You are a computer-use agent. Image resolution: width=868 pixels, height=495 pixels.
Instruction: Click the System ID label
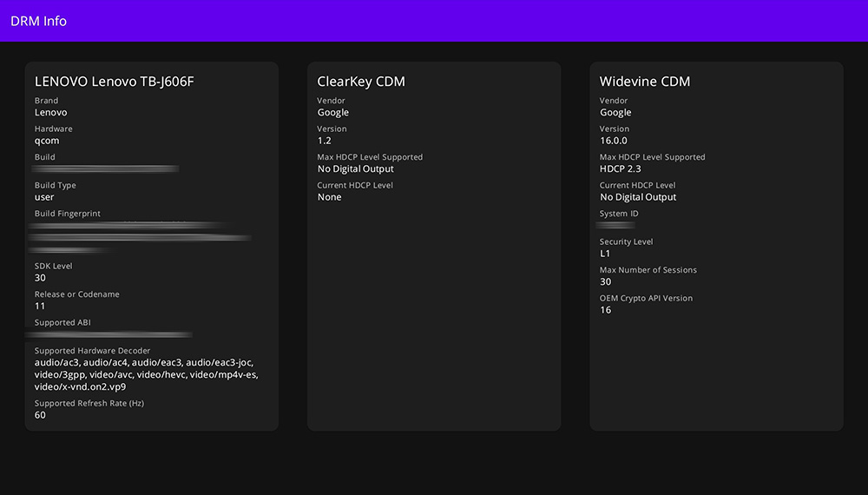pyautogui.click(x=619, y=214)
